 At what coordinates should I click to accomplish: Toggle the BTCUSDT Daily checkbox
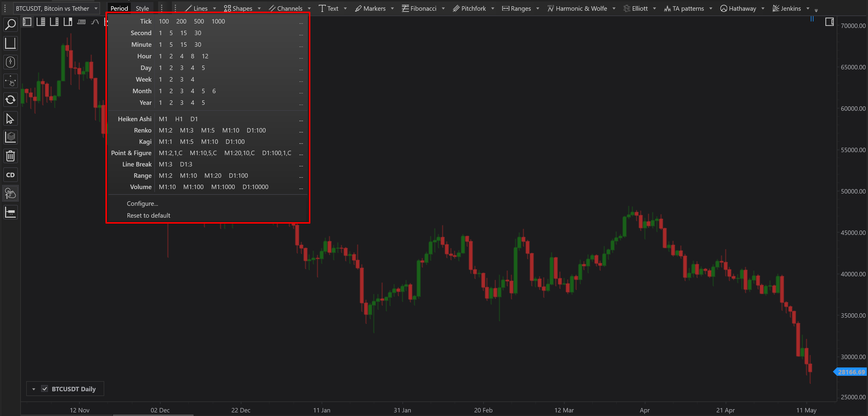click(x=44, y=389)
